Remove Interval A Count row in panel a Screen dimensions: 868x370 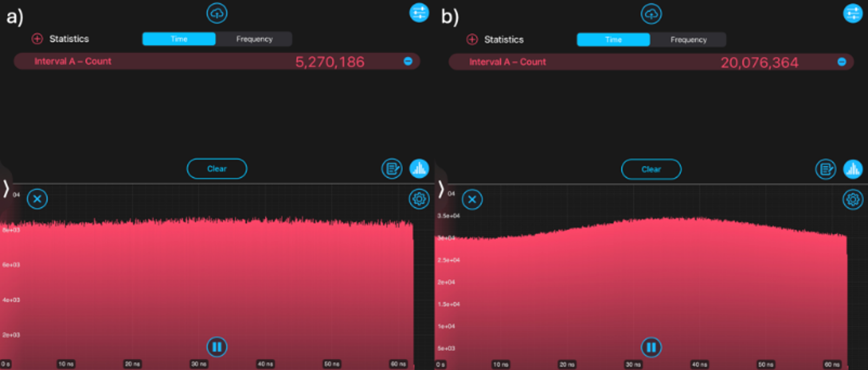(408, 61)
